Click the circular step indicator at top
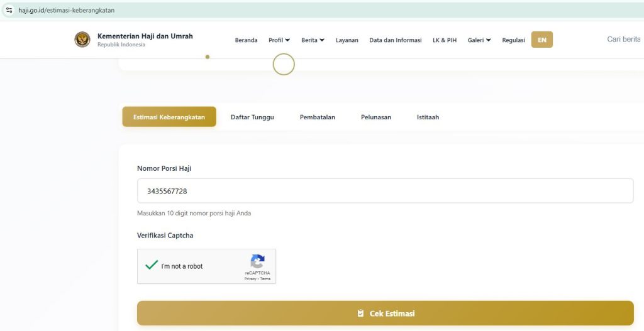Viewport: 644px width, 331px height. point(284,64)
